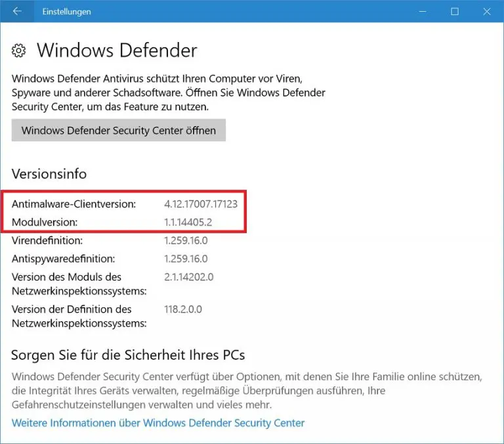This screenshot has height=444, width=504.
Task: Click the Windows Defender Antivirus description paragraph
Action: pyautogui.click(x=169, y=92)
